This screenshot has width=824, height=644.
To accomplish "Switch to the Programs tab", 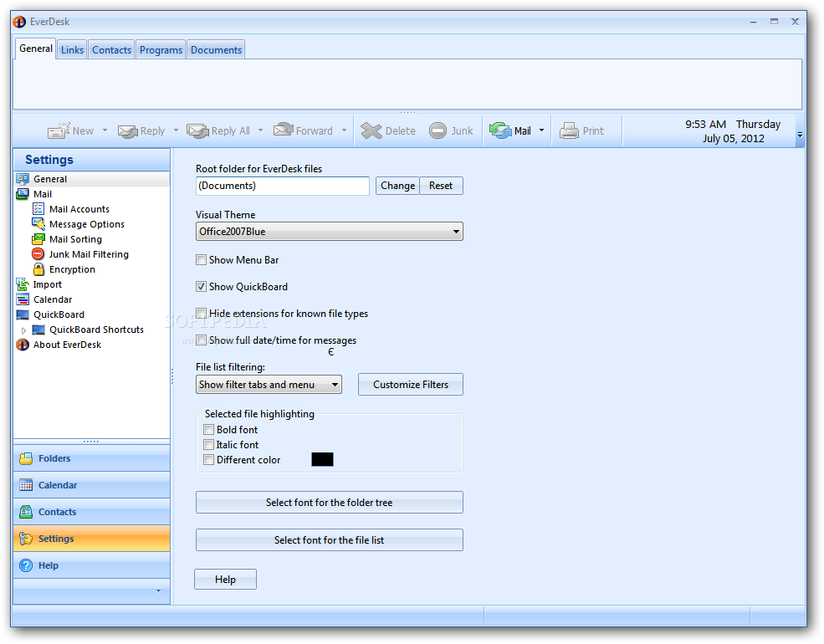I will tap(161, 50).
